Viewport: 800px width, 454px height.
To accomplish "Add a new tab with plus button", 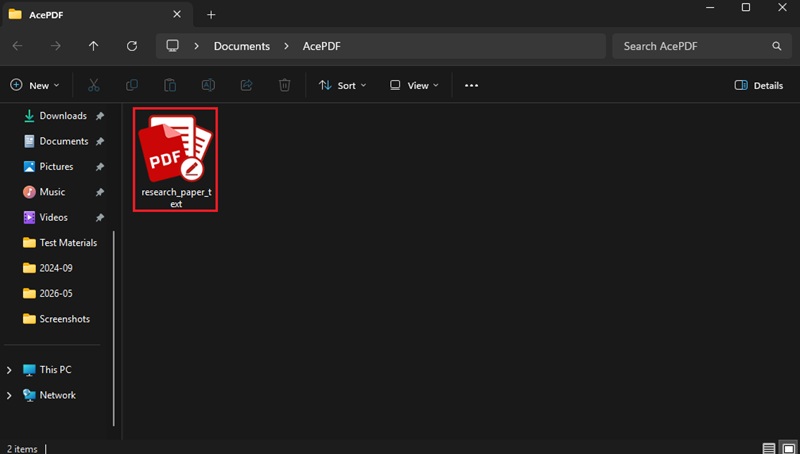I will (211, 15).
